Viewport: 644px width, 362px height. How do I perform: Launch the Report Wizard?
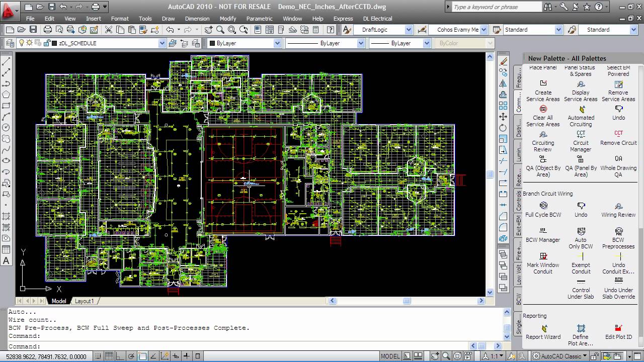pyautogui.click(x=543, y=328)
